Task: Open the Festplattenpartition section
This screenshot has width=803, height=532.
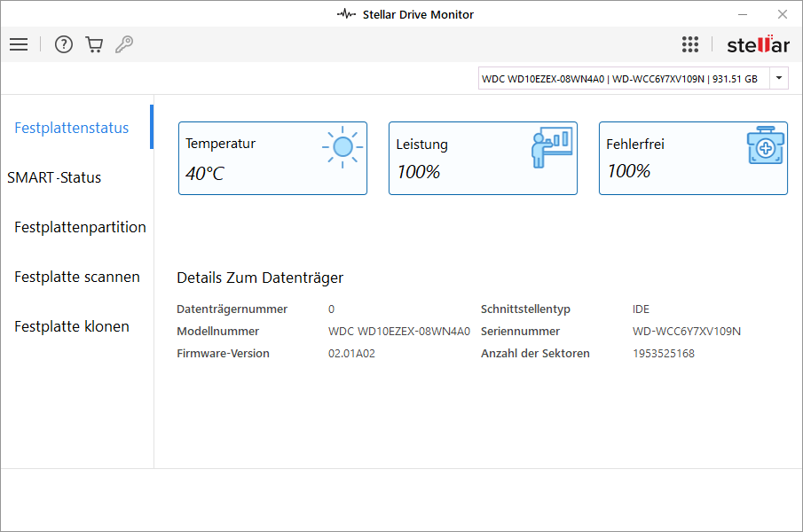Action: pos(80,227)
